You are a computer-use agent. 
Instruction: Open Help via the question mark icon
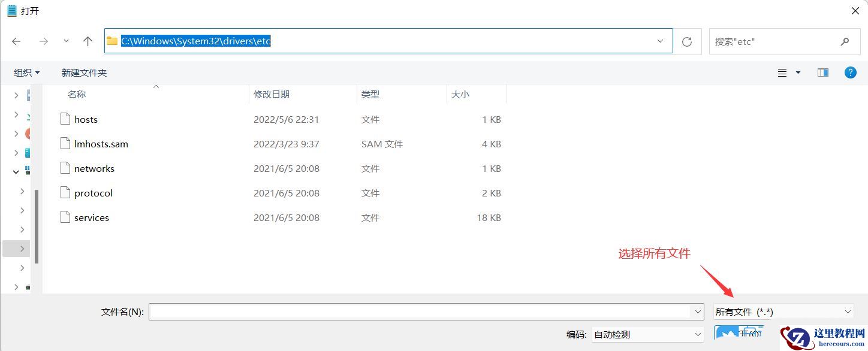(850, 72)
